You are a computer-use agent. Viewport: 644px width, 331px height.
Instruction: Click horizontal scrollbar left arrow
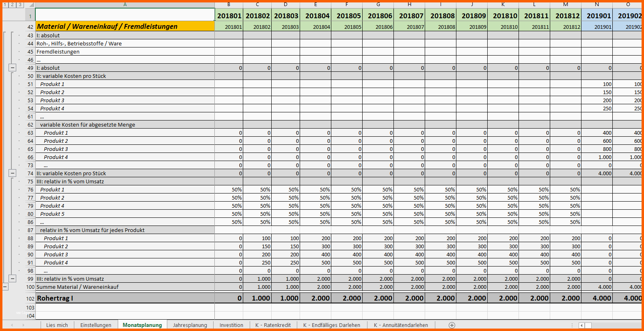click(582, 325)
